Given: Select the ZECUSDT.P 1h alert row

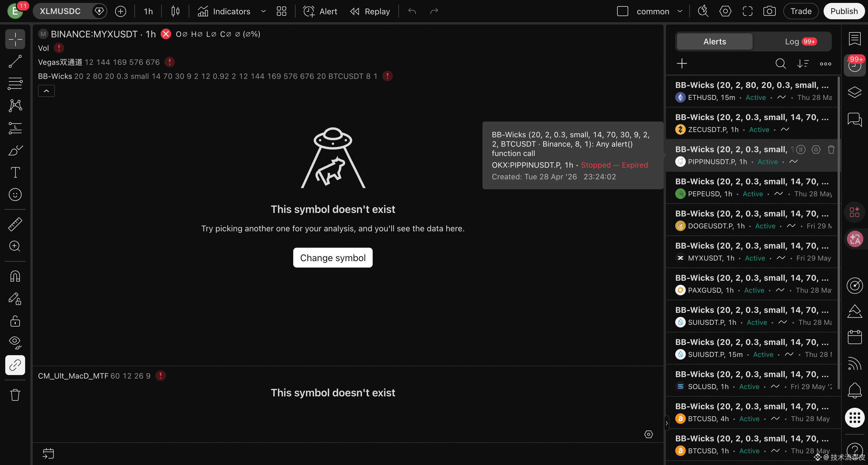Looking at the screenshot, I should [752, 123].
